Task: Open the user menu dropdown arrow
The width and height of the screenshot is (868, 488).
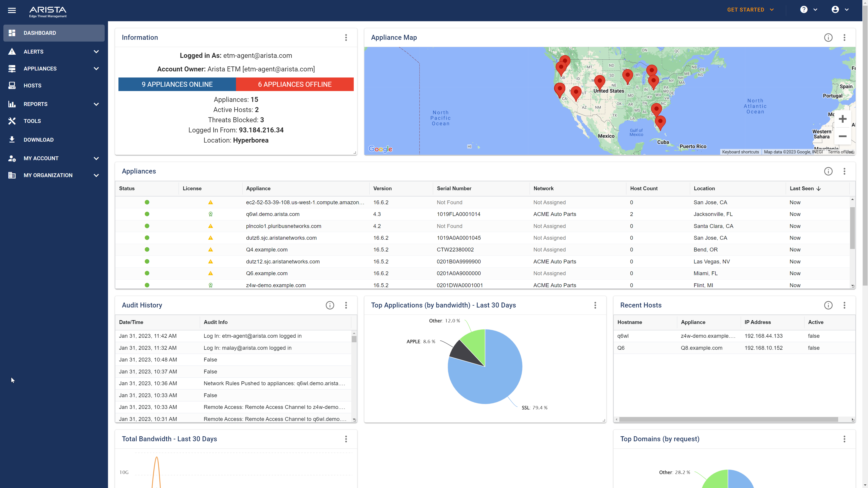Action: coord(847,10)
